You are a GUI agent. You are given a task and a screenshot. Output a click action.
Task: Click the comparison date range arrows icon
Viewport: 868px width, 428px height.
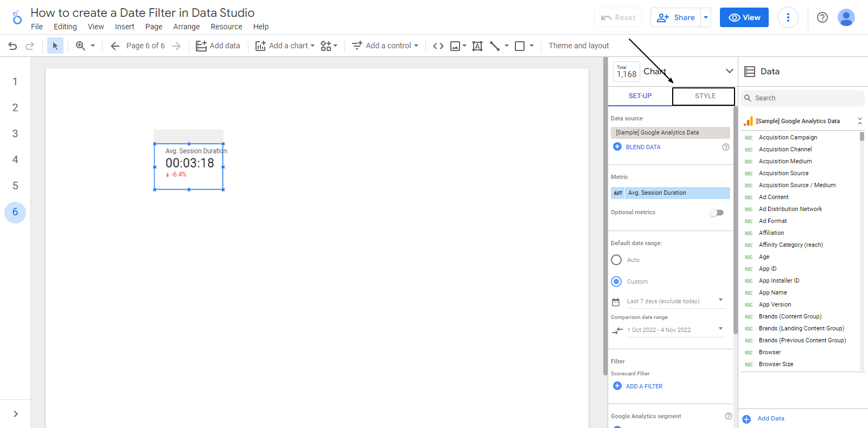[x=617, y=330]
